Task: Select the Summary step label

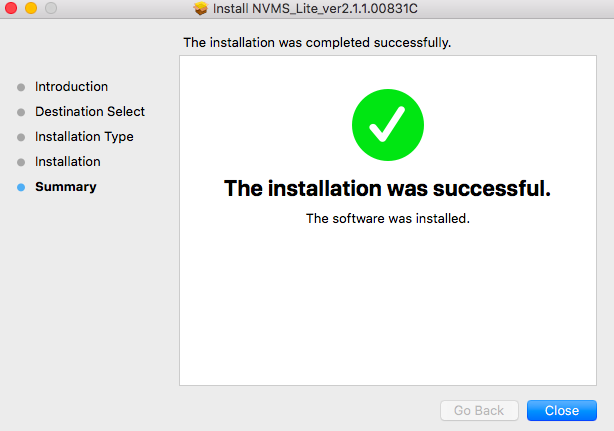Action: coord(65,187)
